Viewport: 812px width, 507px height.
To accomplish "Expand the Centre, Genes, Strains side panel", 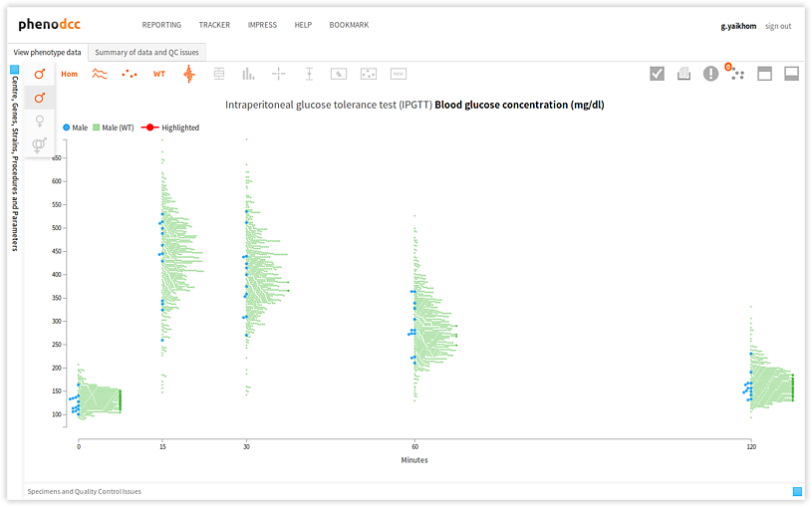I will click(x=15, y=70).
